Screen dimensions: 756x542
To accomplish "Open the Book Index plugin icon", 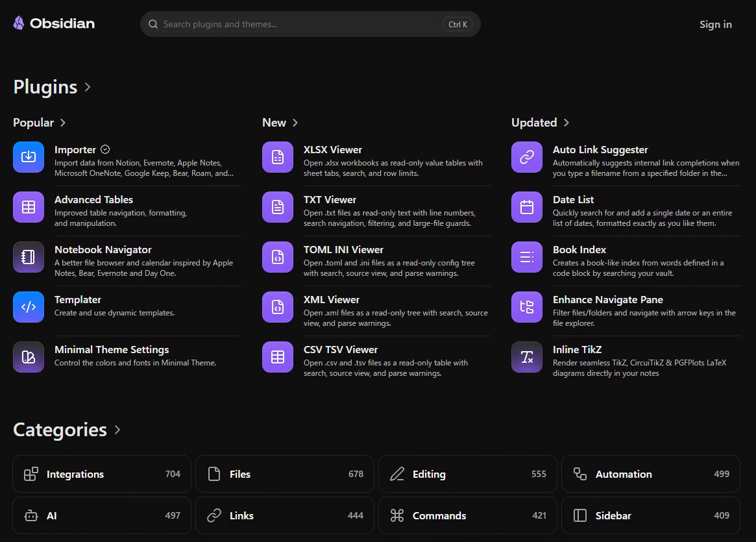I will [x=527, y=257].
